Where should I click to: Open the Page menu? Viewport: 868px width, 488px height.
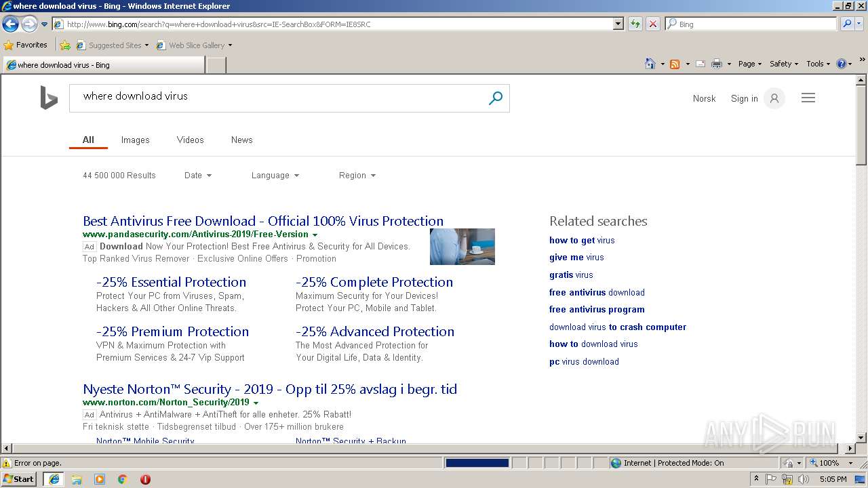pyautogui.click(x=750, y=64)
